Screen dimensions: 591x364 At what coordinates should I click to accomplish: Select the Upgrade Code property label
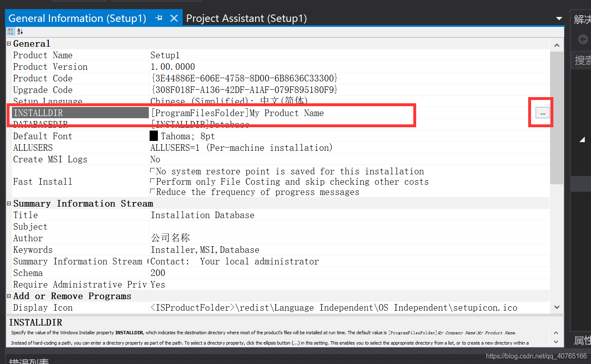tap(43, 90)
